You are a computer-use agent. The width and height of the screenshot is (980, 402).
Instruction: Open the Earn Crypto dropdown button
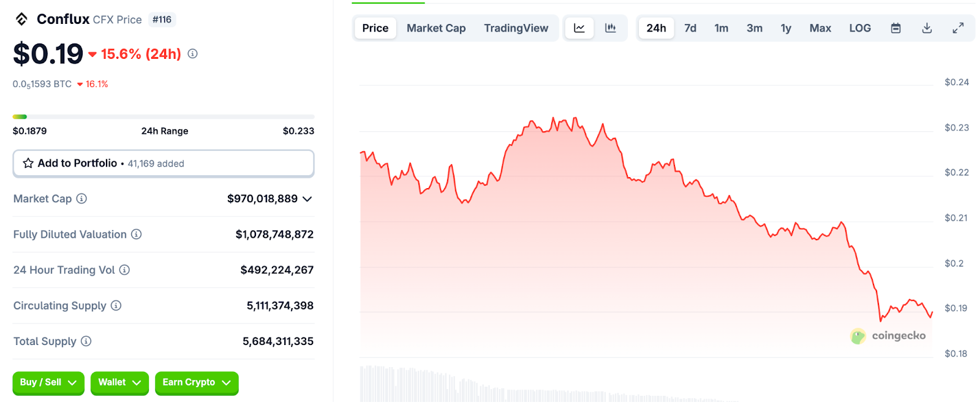click(x=196, y=382)
